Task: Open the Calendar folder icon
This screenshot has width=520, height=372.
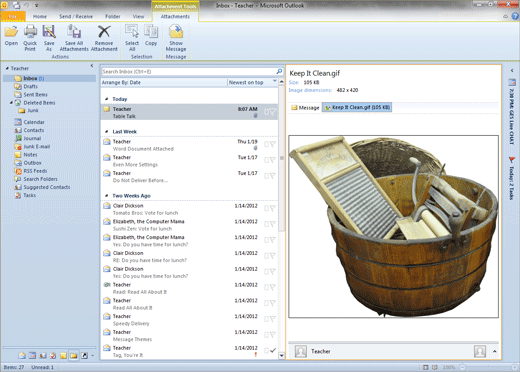Action: coord(18,122)
